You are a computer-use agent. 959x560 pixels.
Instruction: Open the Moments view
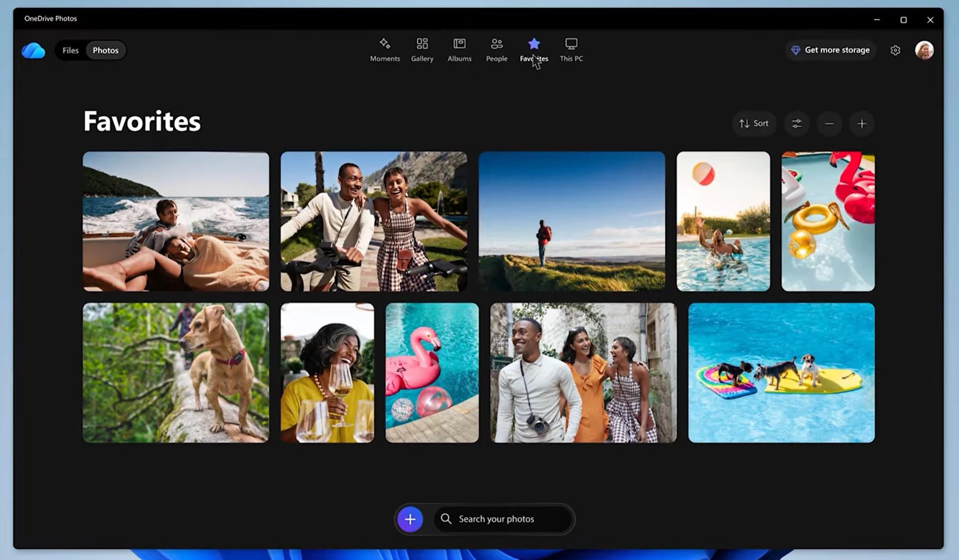(385, 50)
